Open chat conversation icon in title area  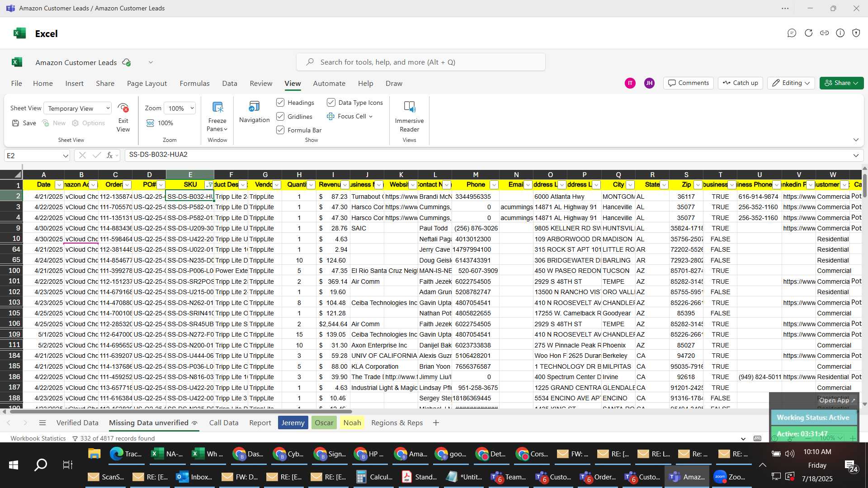click(792, 33)
